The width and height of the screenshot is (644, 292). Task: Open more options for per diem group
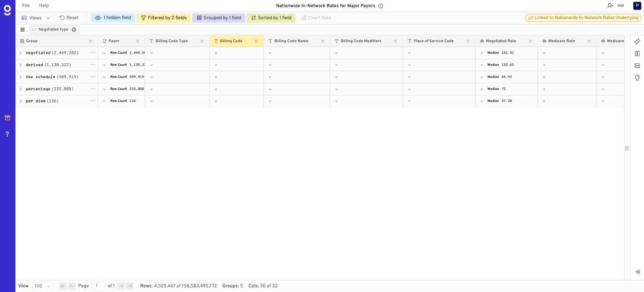(92, 100)
